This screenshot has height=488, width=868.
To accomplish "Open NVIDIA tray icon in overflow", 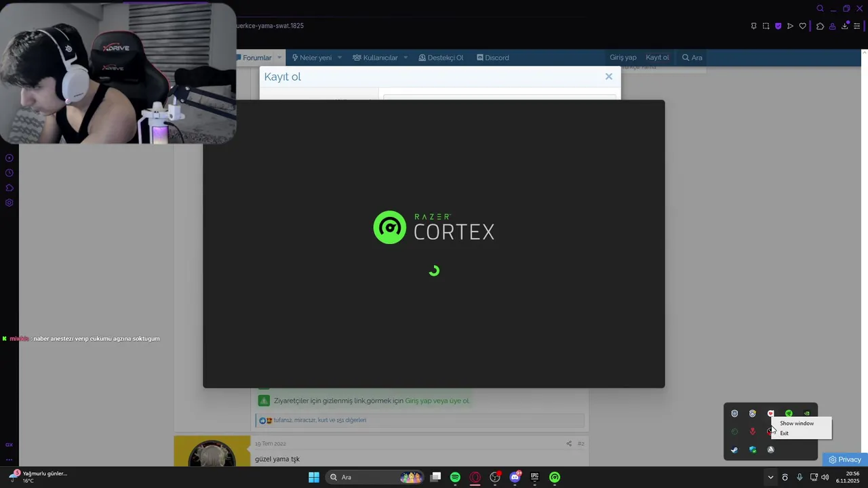I will [806, 413].
